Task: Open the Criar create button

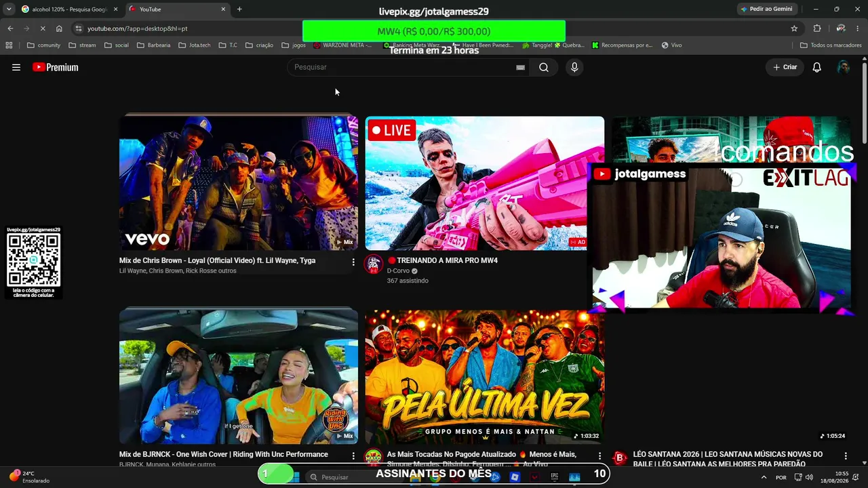Action: [785, 67]
